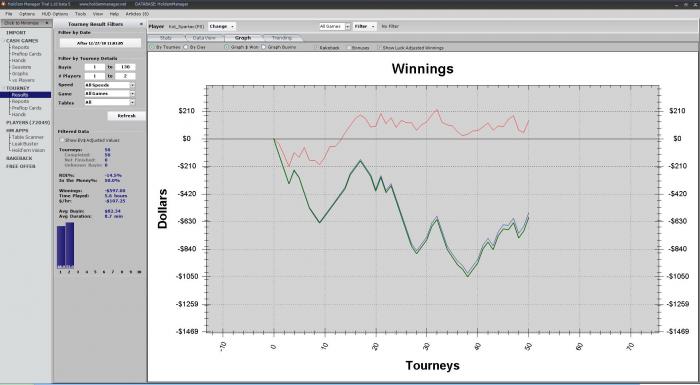
Task: Open vs Players under Cash Games
Action: coord(23,80)
